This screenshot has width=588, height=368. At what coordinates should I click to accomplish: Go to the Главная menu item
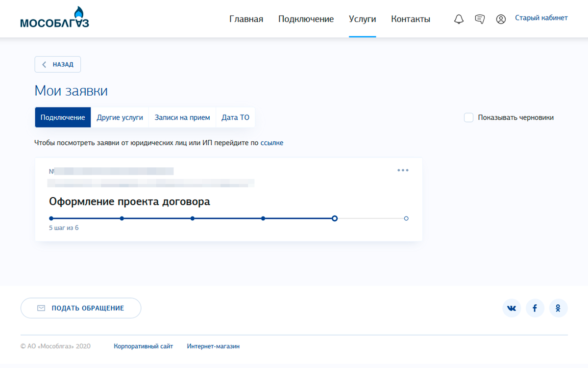[246, 19]
